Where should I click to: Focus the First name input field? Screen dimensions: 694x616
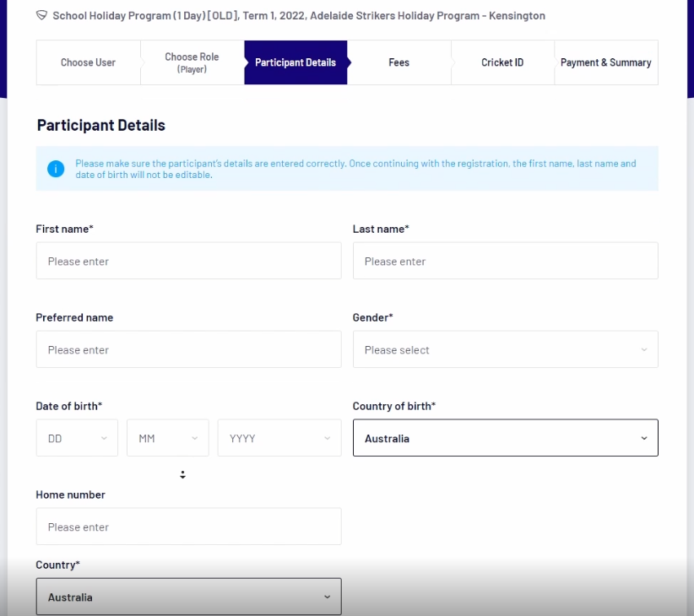click(188, 261)
